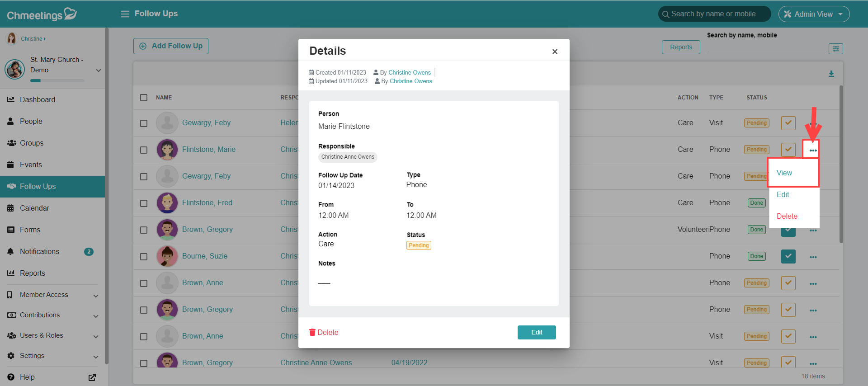Mark the first Gewargy, Feby follow up done

point(788,123)
